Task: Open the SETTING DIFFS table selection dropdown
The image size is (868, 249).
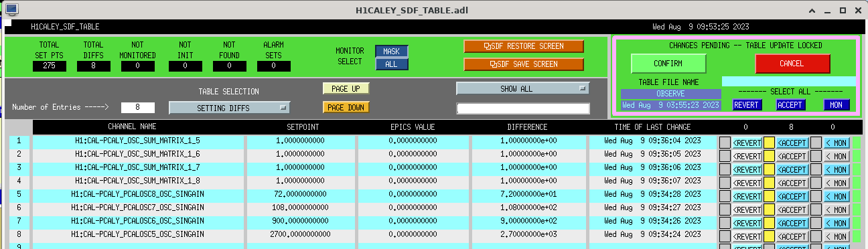Action: (x=229, y=107)
